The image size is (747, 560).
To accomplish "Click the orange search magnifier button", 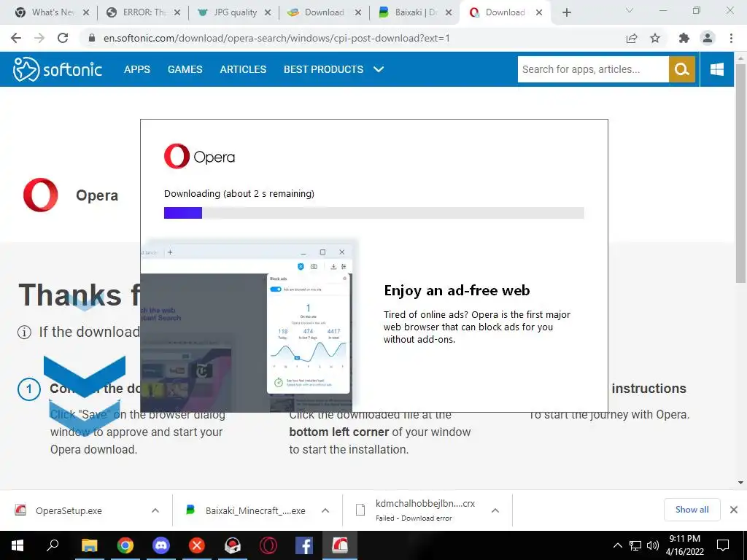I will point(682,69).
